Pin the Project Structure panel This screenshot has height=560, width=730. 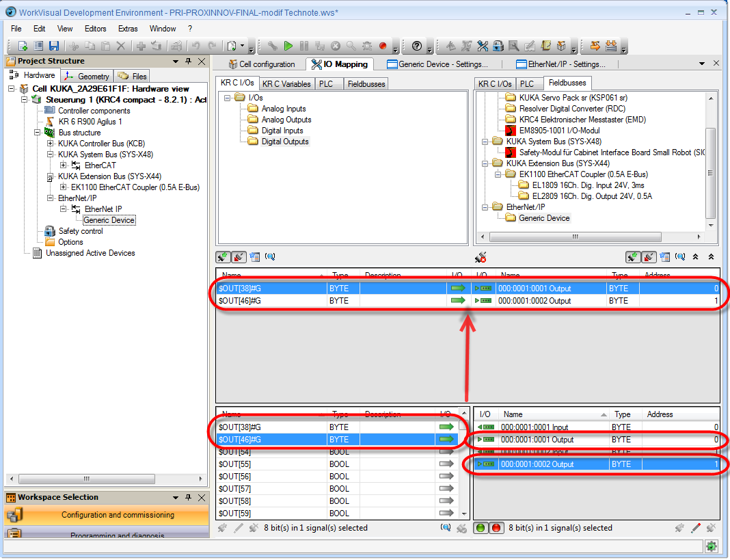click(x=189, y=61)
